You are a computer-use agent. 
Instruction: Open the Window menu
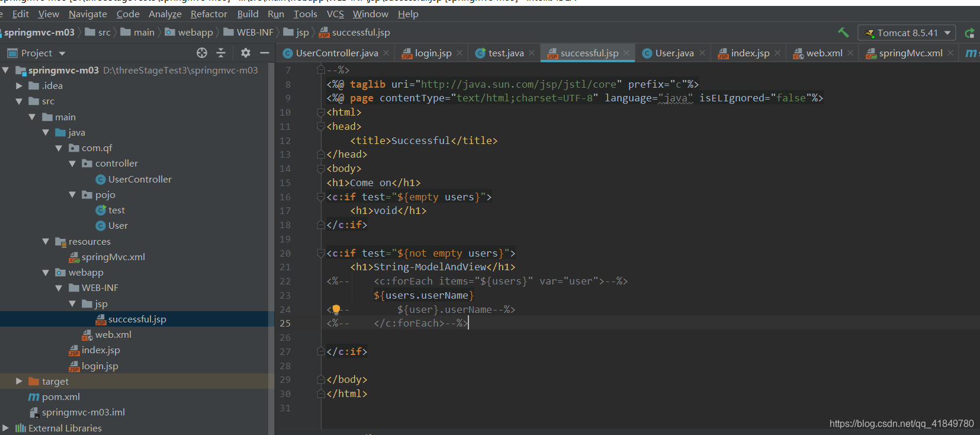(371, 14)
